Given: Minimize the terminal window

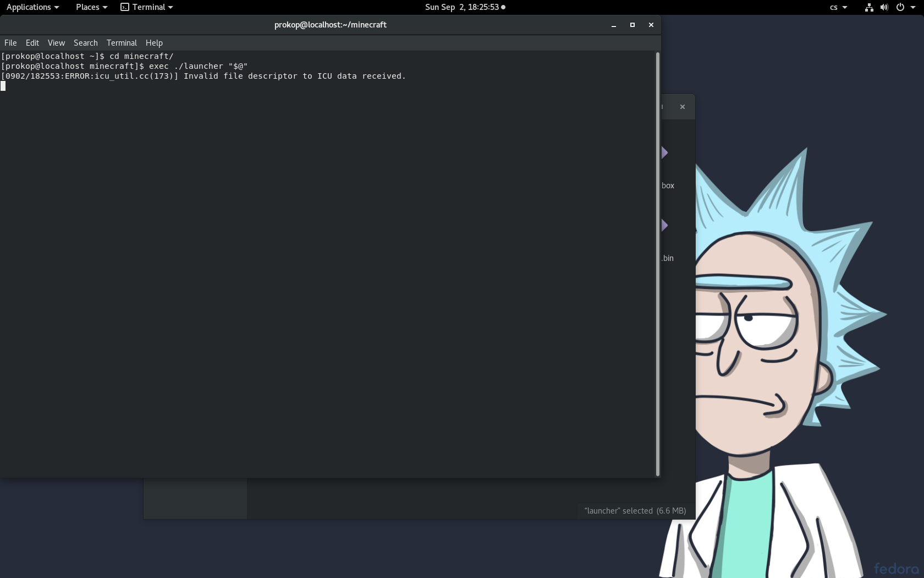Looking at the screenshot, I should [614, 25].
